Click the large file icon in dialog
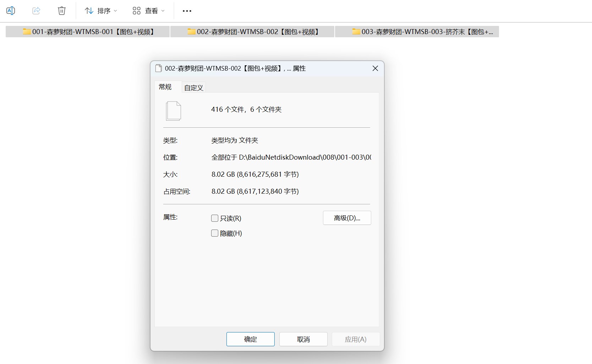This screenshot has height=364, width=592. (174, 111)
